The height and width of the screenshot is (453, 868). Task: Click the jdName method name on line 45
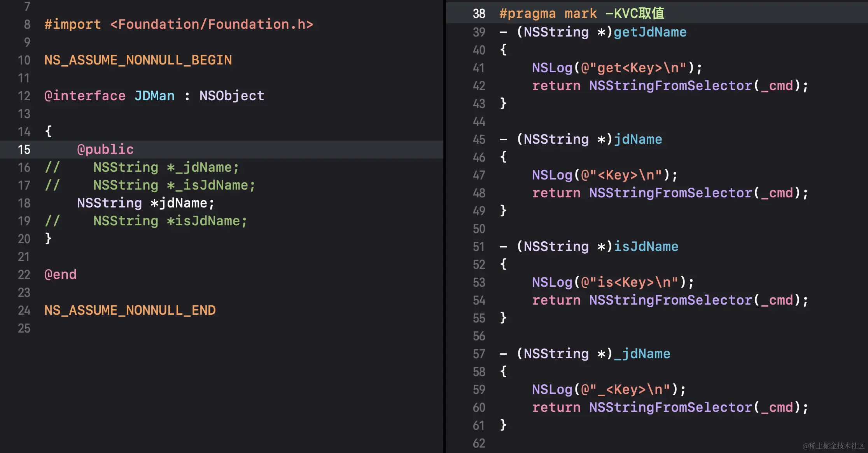pyautogui.click(x=638, y=139)
